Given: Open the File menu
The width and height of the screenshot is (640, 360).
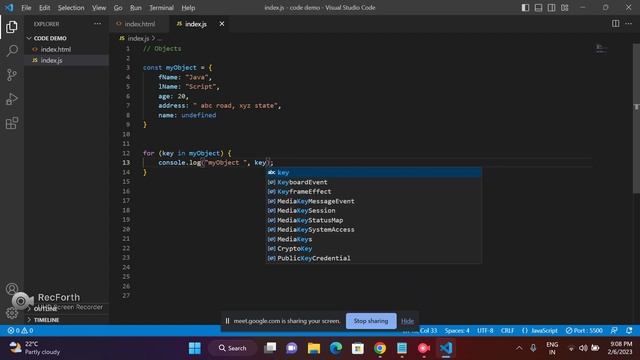Looking at the screenshot, I should [x=26, y=8].
